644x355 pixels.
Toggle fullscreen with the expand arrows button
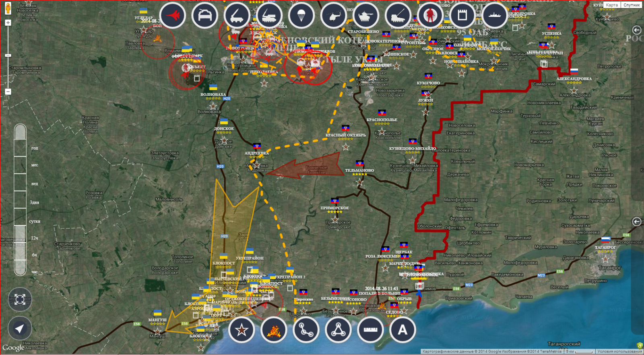pyautogui.click(x=20, y=299)
